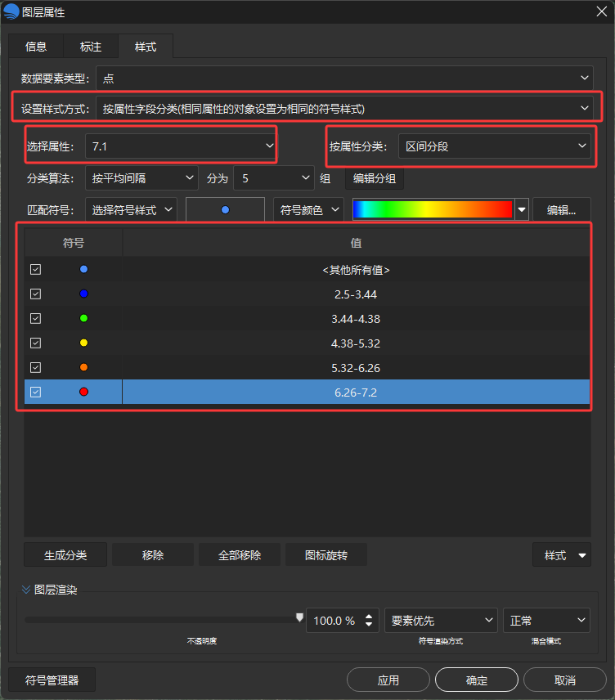615x700 pixels.
Task: Select the 6.26-7.2 value cell
Action: point(356,393)
